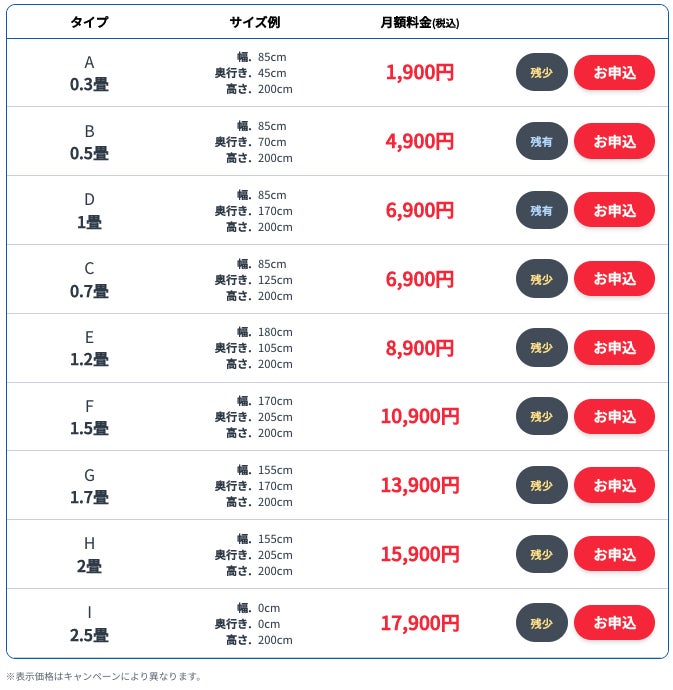Click the タイプ column header
The image size is (673, 690).
point(89,22)
